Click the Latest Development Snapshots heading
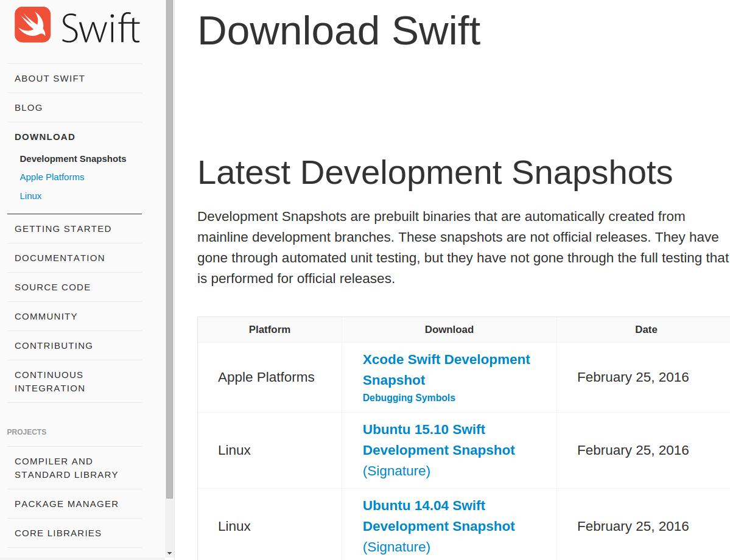This screenshot has height=560, width=730. [435, 173]
